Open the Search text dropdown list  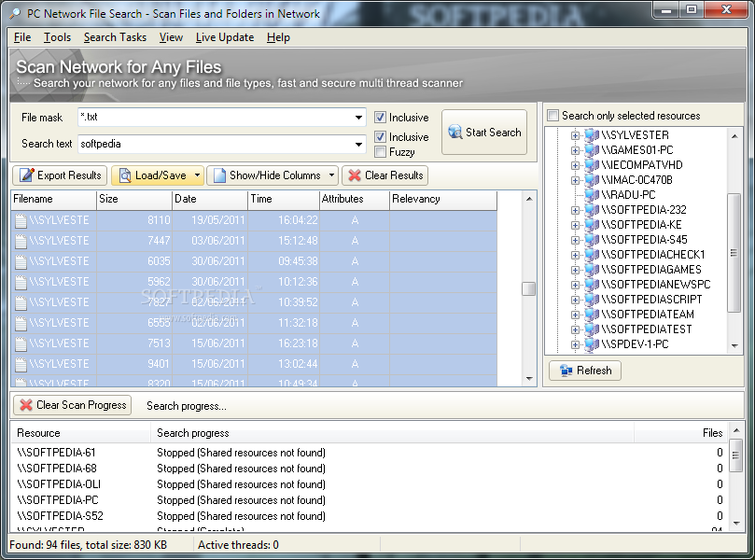[x=358, y=144]
